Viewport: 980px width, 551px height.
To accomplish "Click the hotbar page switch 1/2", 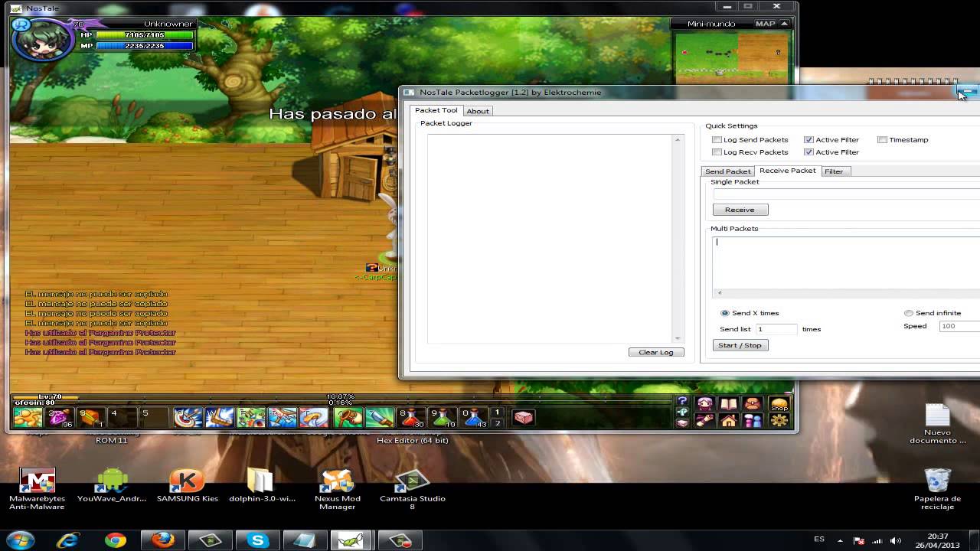I will pyautogui.click(x=497, y=417).
